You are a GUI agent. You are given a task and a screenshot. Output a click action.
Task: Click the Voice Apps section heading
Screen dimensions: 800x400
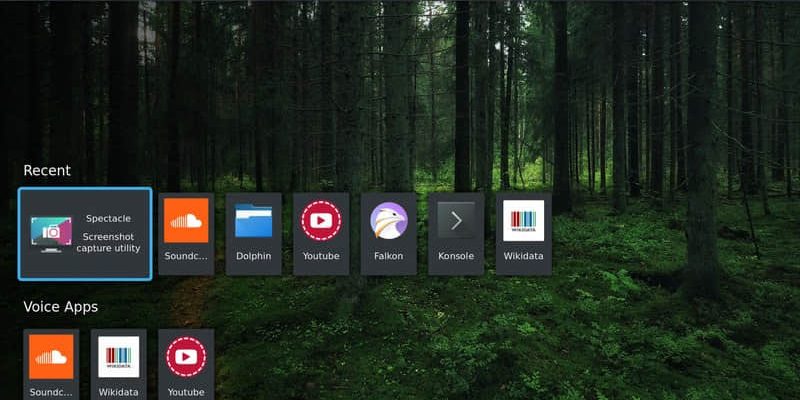tap(61, 307)
